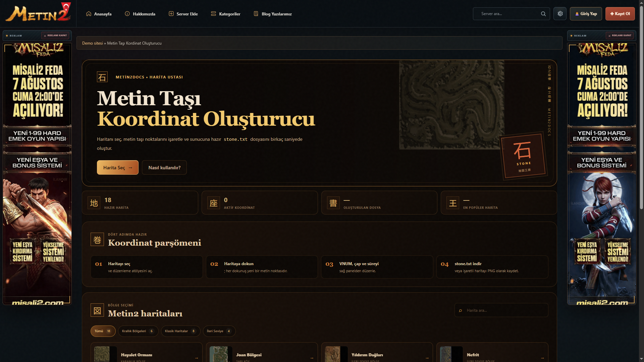
Task: Click the left Misali2 Feda ad banner
Action: [x=37, y=174]
